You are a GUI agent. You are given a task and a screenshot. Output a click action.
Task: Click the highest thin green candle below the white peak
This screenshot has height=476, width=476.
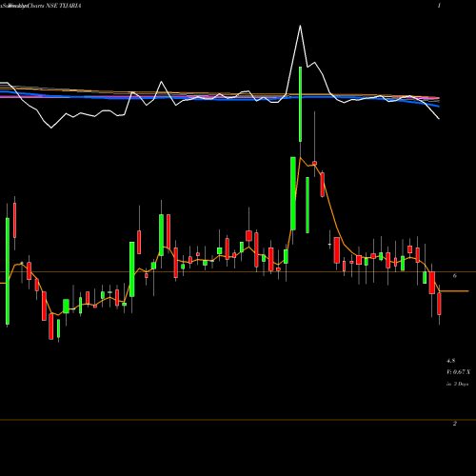[x=300, y=104]
